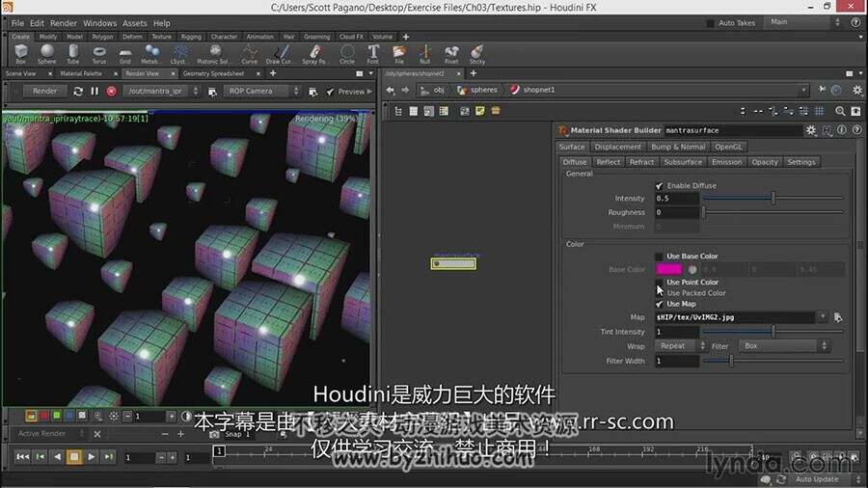Click the restart render refresh icon

78,92
